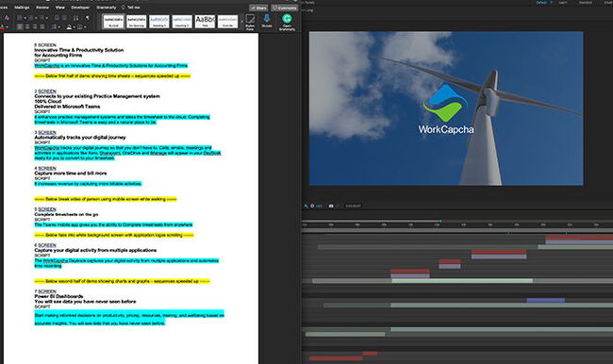Align text left in the ribbon

coord(20,26)
